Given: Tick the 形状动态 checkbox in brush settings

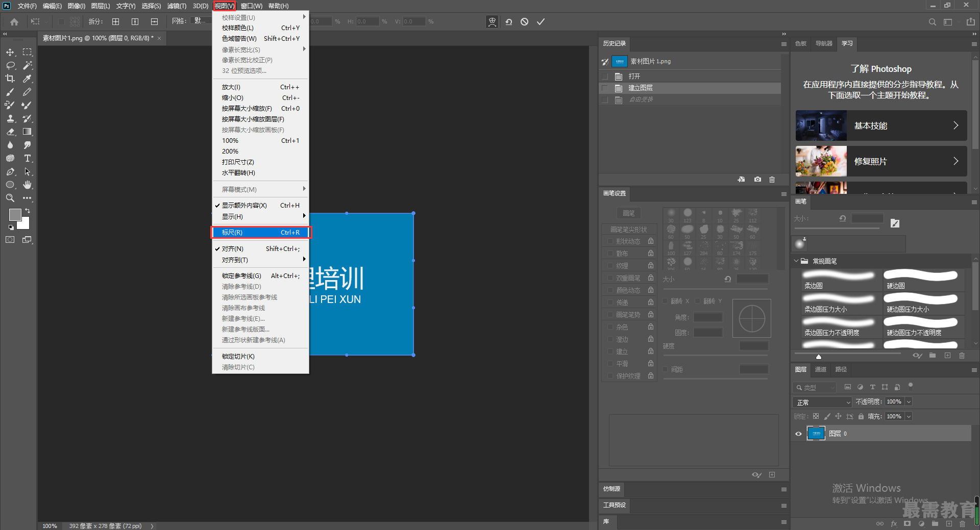Looking at the screenshot, I should (x=609, y=241).
